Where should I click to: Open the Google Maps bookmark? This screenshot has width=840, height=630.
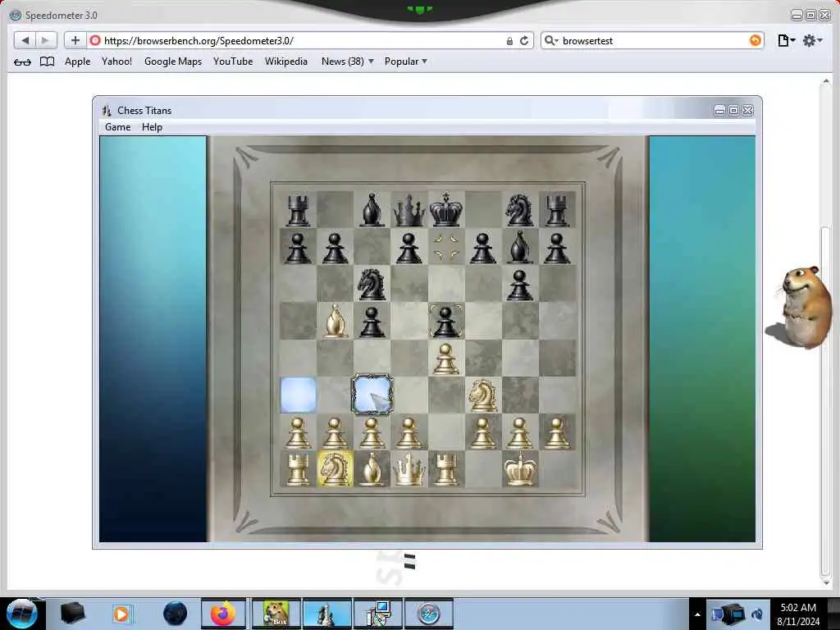pos(173,62)
